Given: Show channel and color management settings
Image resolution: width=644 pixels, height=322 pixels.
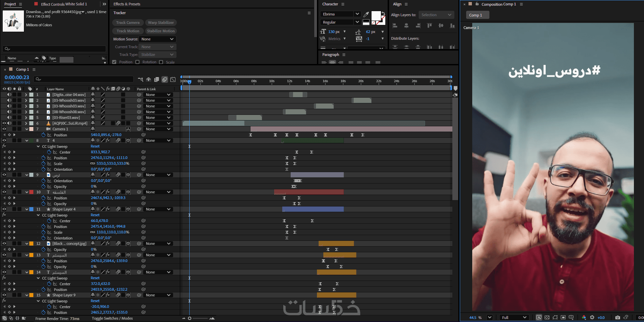Looking at the screenshot, I should point(584,318).
